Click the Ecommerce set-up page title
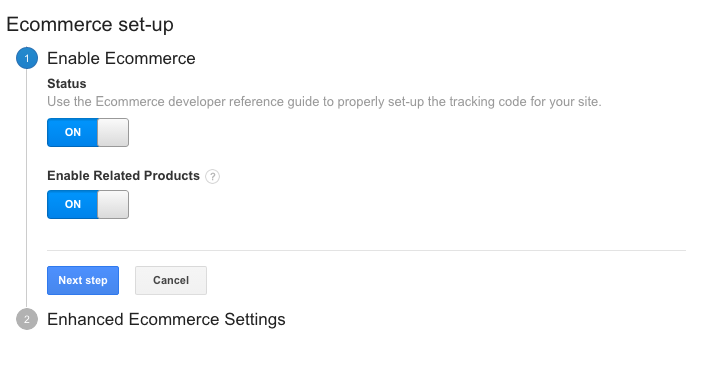701x388 pixels. pyautogui.click(x=90, y=24)
